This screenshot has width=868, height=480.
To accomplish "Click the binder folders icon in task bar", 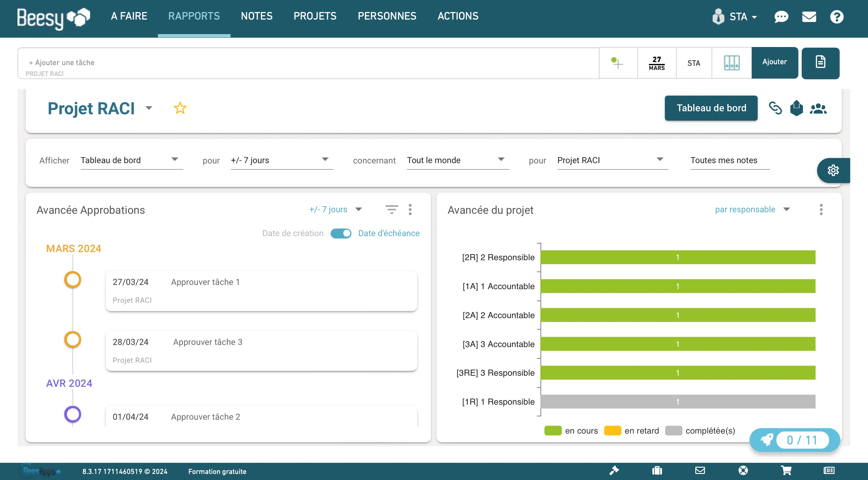I will tap(731, 63).
